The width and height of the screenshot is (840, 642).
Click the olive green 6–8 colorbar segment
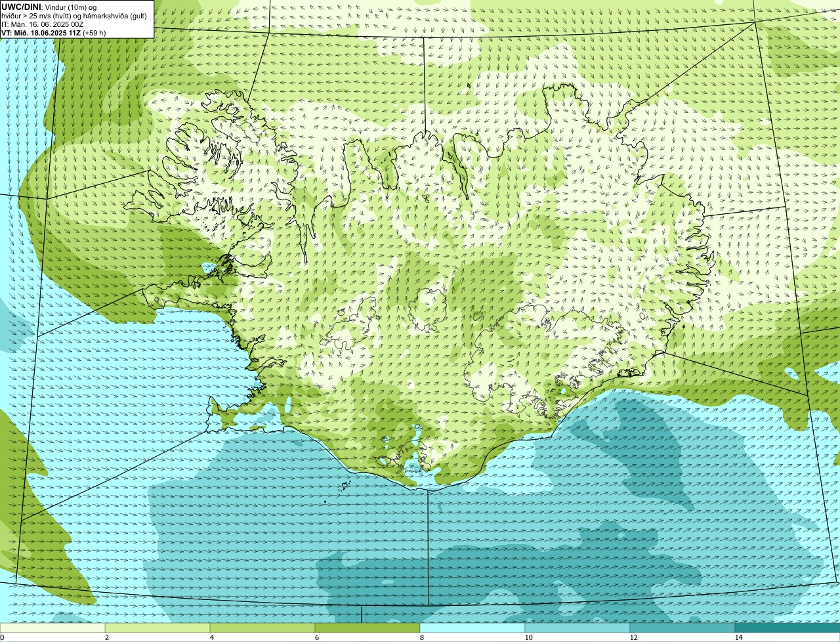(x=367, y=628)
